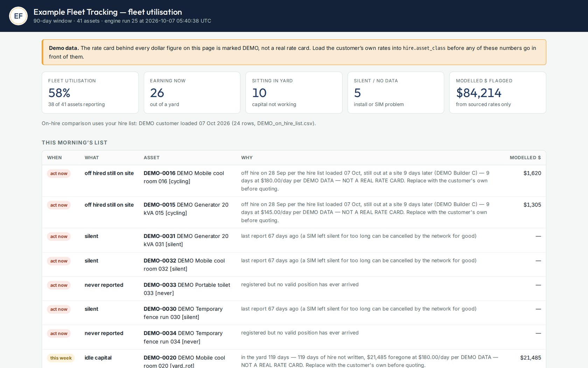Click the $1,620 modelled amount

(532, 173)
